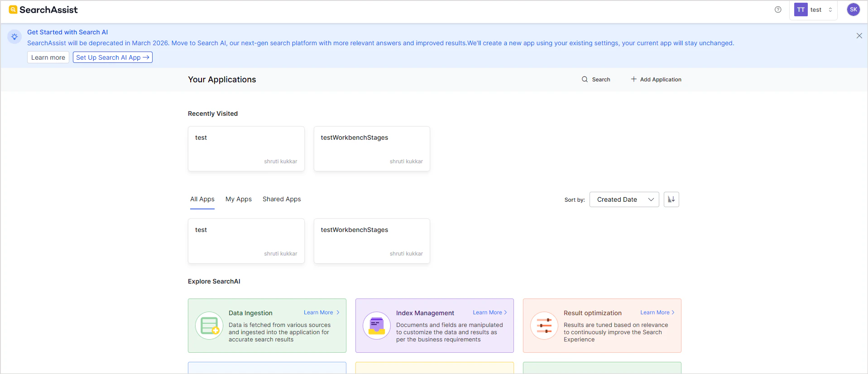Open the help question mark icon
This screenshot has width=868, height=374.
pos(778,9)
